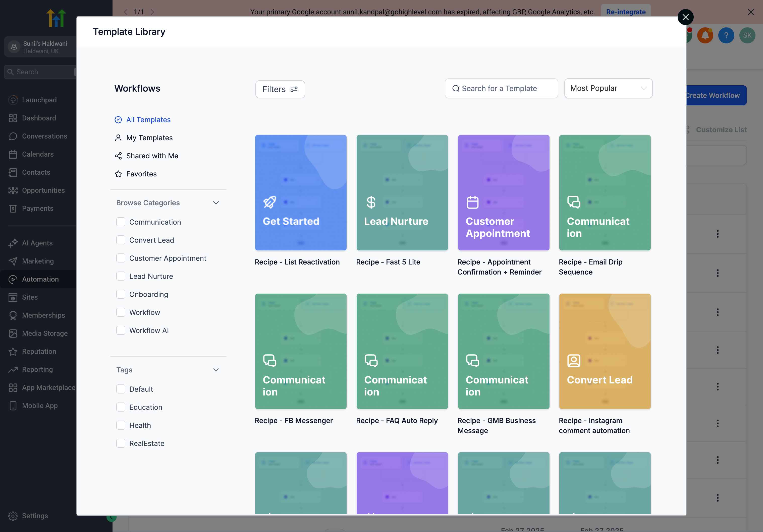Click the Re-integrate link in banner
Screen dimensions: 763x532
pos(626,12)
